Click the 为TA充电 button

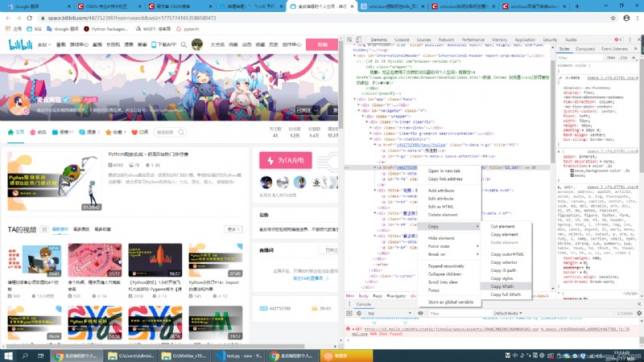click(x=286, y=160)
